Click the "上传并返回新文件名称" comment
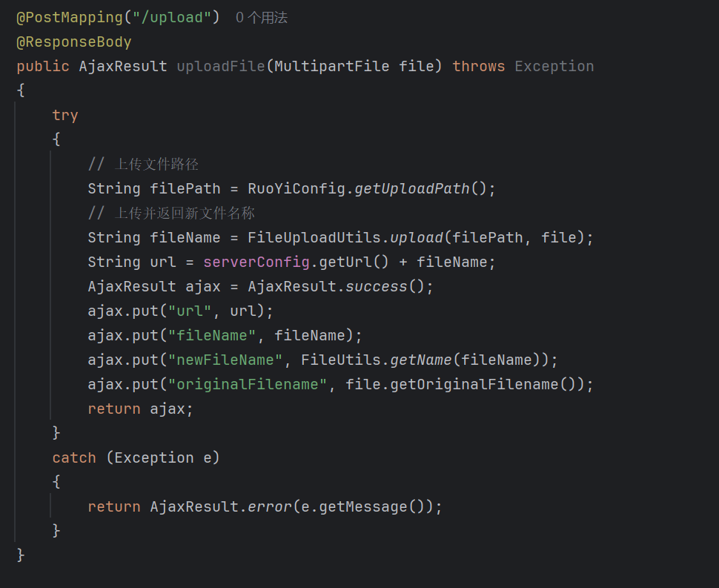 pos(185,213)
